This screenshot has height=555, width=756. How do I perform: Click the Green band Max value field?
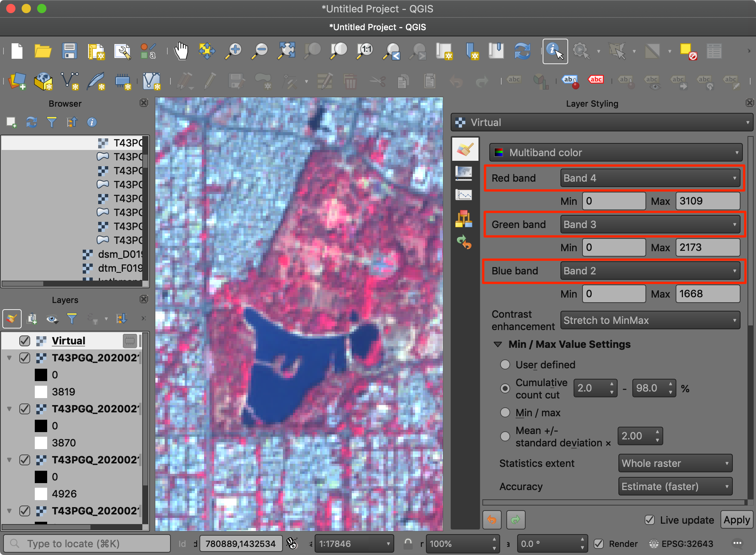(x=707, y=247)
